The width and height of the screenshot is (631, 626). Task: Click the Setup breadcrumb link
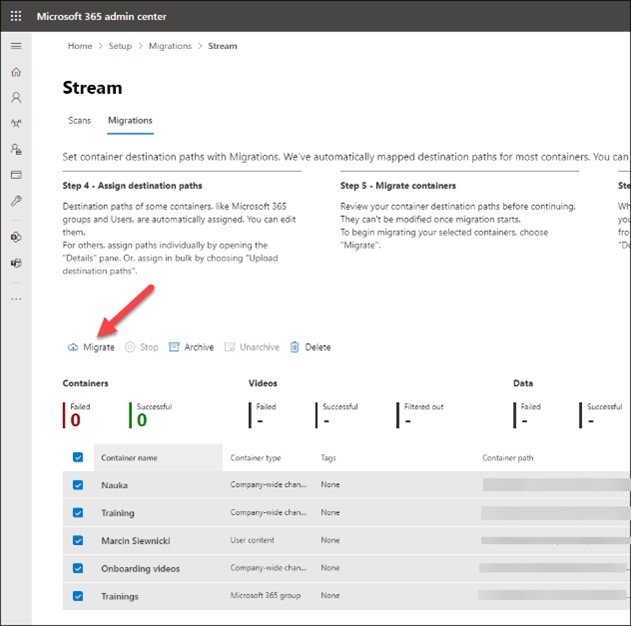[119, 46]
